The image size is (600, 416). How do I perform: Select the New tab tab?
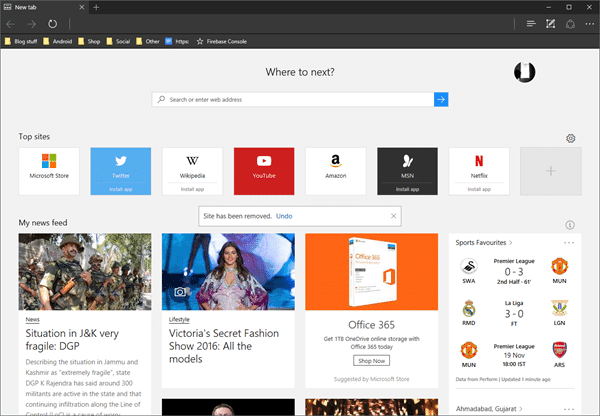[x=44, y=7]
